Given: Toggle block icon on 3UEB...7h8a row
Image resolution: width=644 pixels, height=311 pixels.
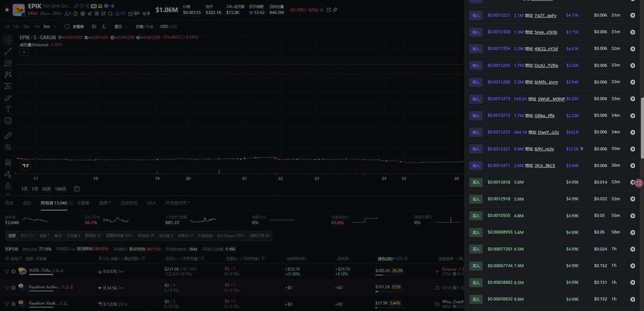Looking at the screenshot, I should [13, 271].
